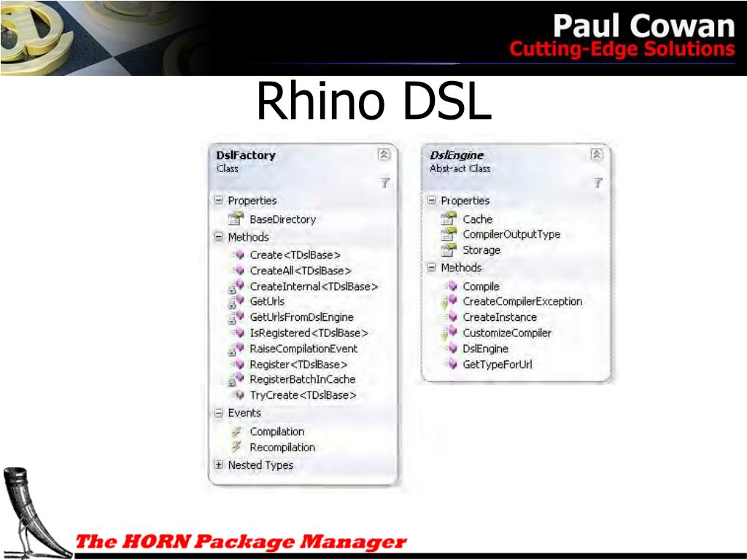Click the GetTypeForUrl method icon
This screenshot has width=747, height=560.
click(451, 365)
